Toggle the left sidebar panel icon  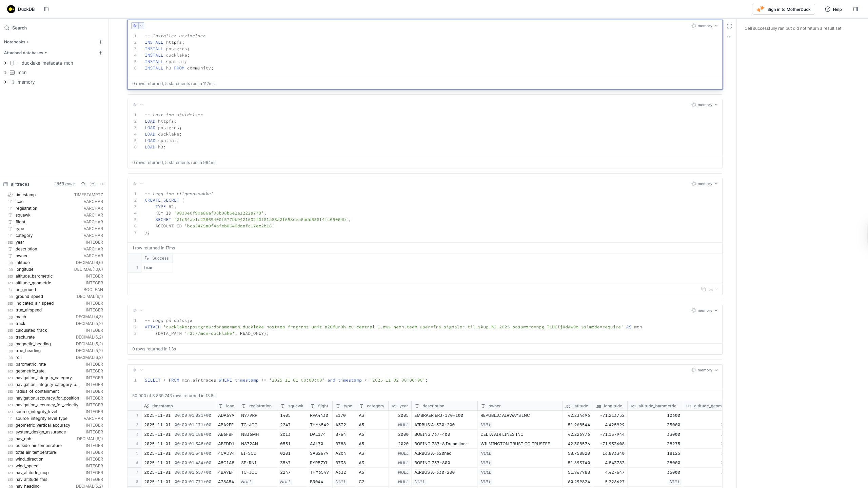tap(46, 9)
